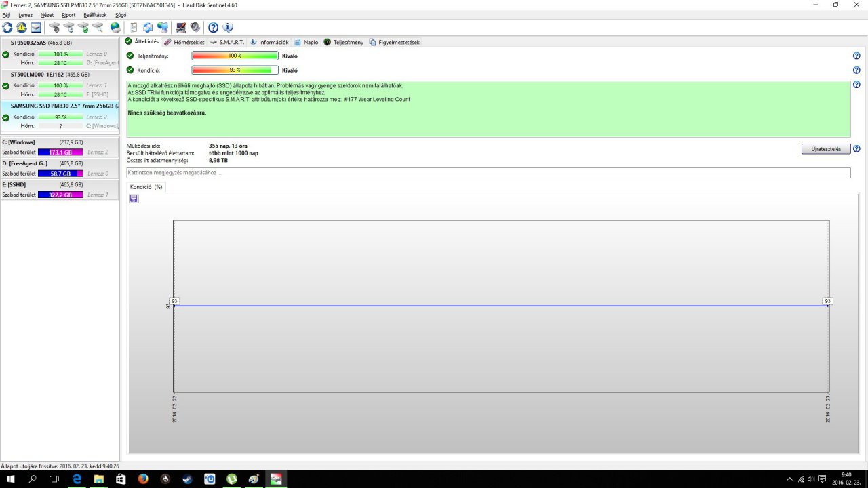The height and width of the screenshot is (488, 868).
Task: Click the taskbar search magnifier
Action: [33, 479]
